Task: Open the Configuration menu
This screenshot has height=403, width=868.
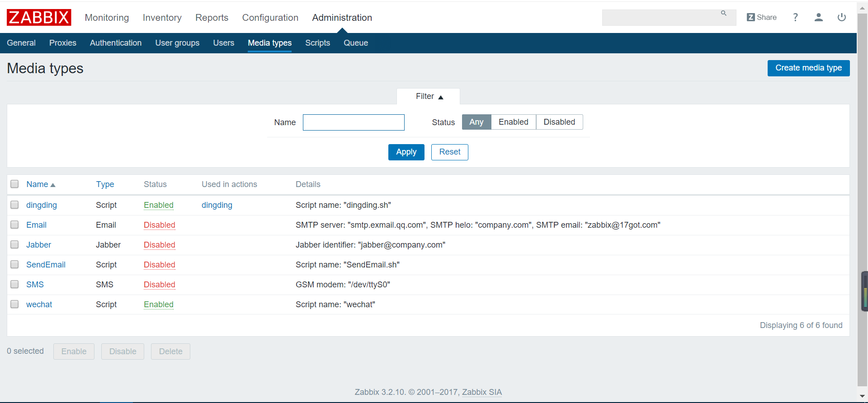Action: click(x=270, y=18)
